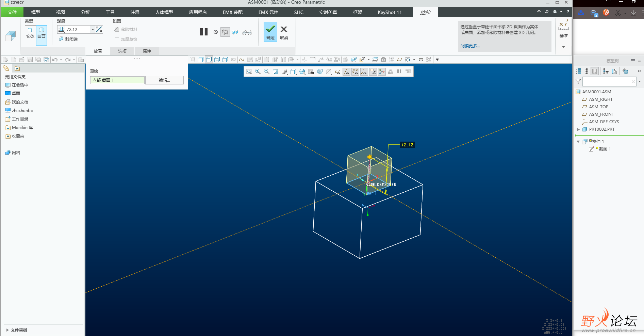The image size is (644, 336).
Task: Toggle coordinate system display
Action: pos(364,71)
